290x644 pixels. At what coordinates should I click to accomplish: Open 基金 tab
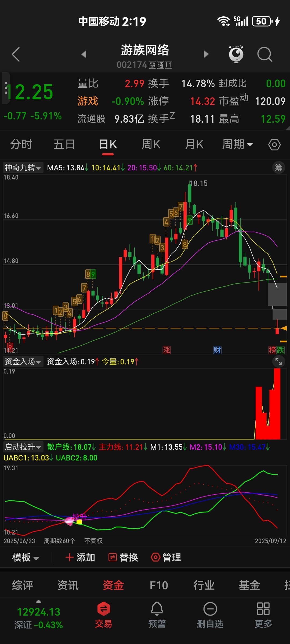pos(249,585)
